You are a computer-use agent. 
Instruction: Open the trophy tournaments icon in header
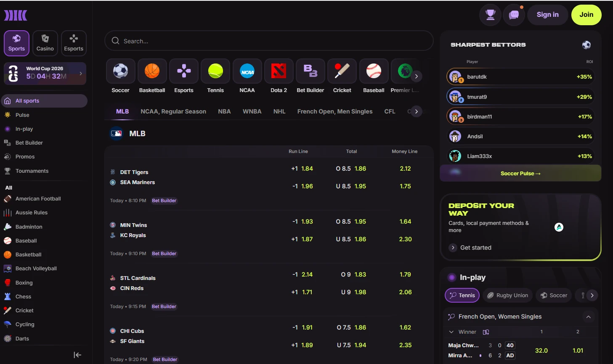(x=490, y=15)
